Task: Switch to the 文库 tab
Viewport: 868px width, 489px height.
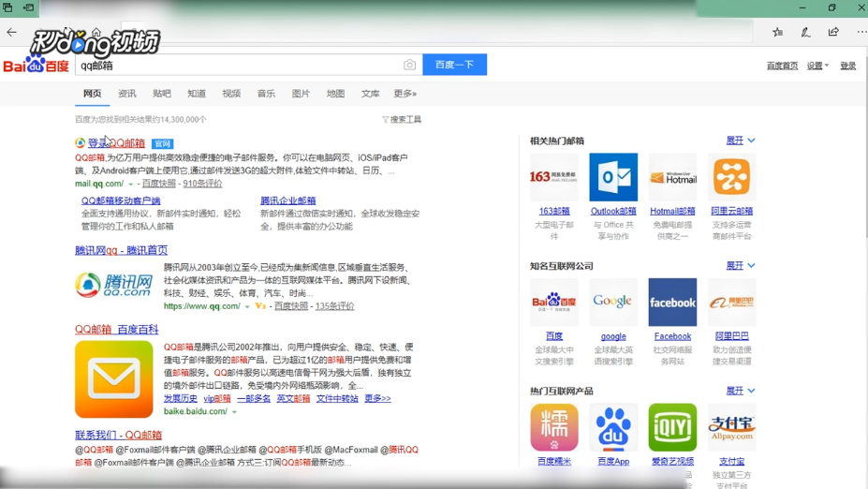Action: point(371,94)
